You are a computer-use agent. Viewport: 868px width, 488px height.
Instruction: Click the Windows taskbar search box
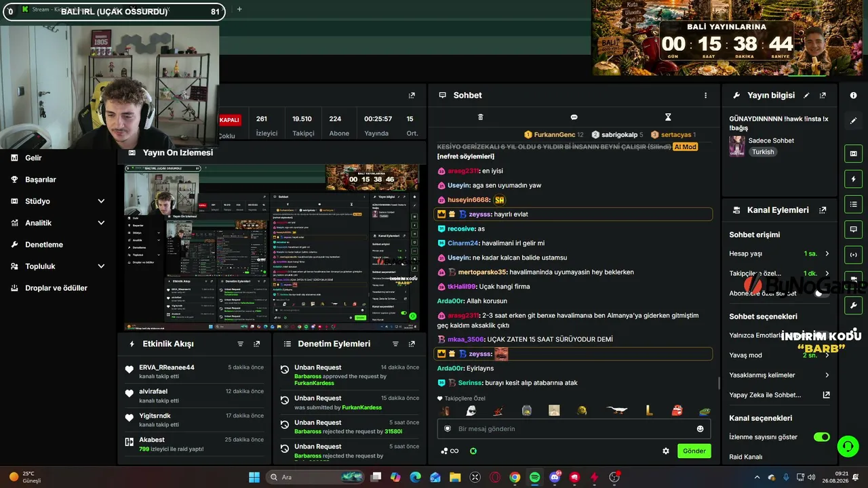tap(316, 477)
